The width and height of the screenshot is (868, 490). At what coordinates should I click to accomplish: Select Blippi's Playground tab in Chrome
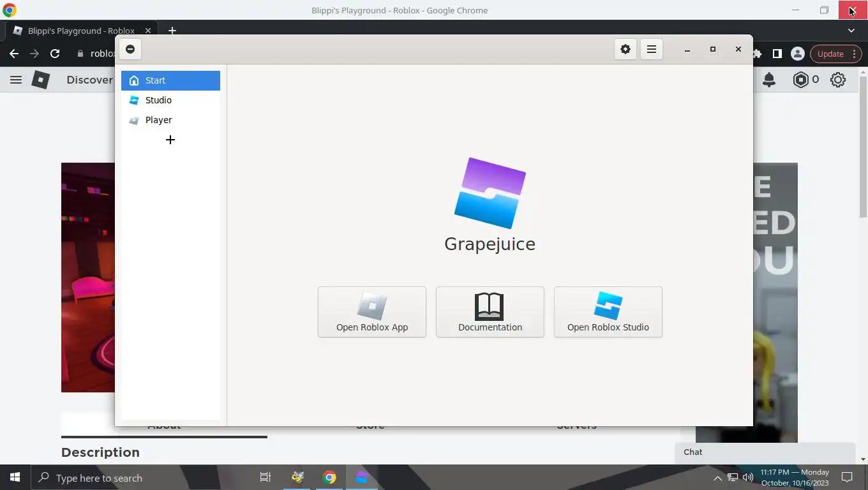[81, 31]
